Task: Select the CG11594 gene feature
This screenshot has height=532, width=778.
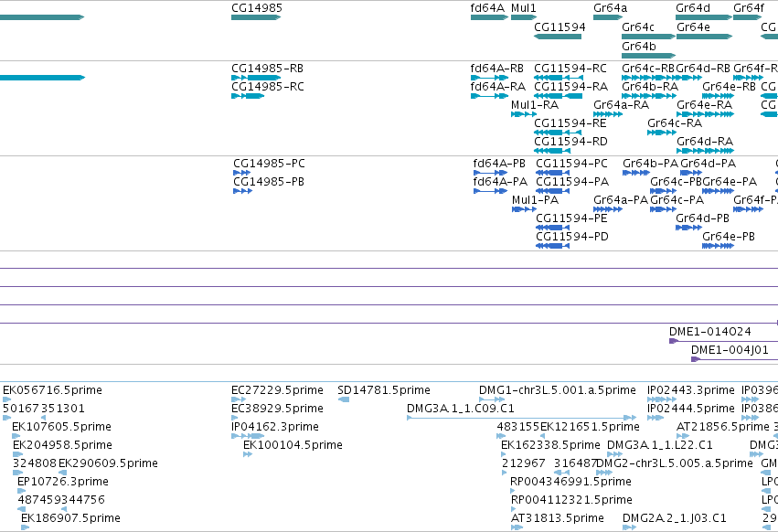Action: (558, 37)
